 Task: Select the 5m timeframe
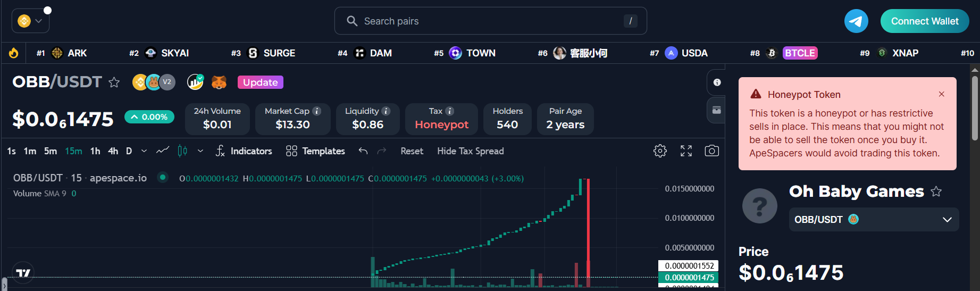point(51,151)
